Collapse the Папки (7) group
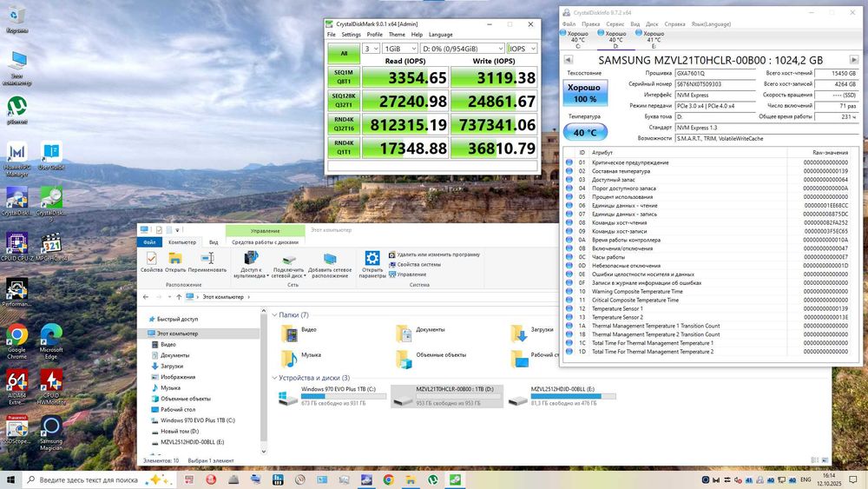The height and width of the screenshot is (489, 868). [274, 314]
